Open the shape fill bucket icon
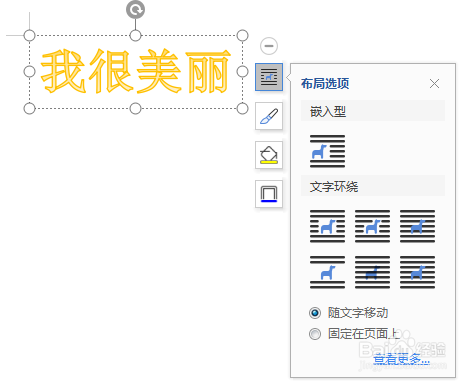476x383 pixels. pyautogui.click(x=269, y=155)
